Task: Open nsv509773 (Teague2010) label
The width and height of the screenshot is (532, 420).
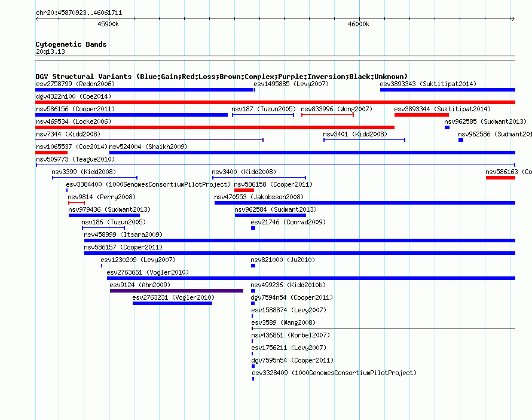Action: click(x=75, y=159)
